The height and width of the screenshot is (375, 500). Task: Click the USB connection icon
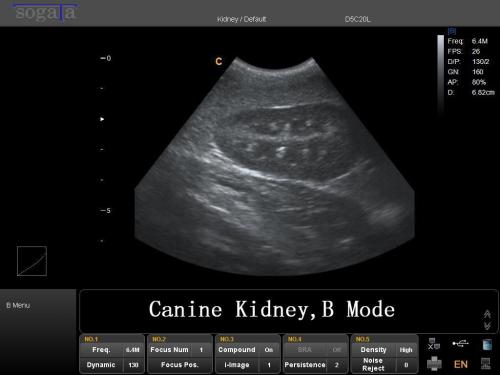click(460, 343)
